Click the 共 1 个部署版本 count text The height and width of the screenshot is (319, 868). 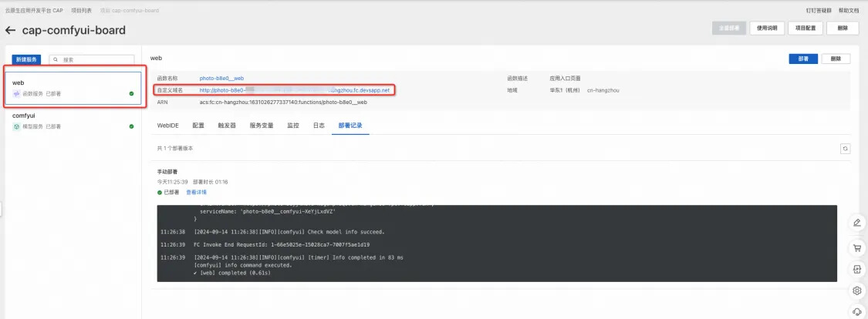(175, 149)
